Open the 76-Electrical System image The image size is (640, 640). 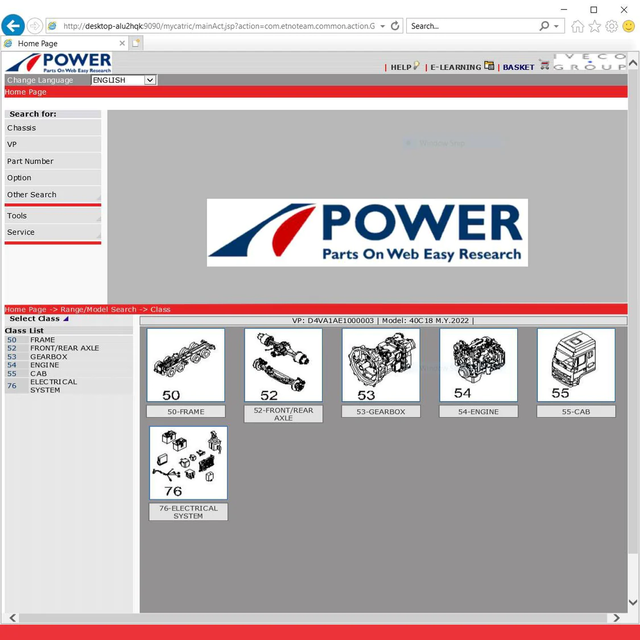click(x=188, y=463)
